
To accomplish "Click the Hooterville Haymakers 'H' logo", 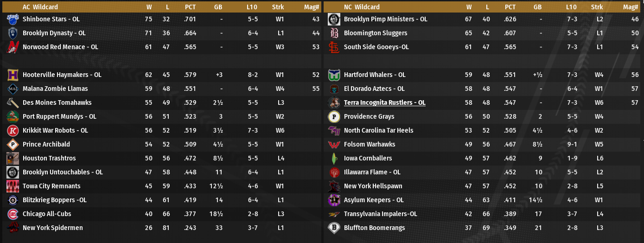I will pyautogui.click(x=13, y=75).
